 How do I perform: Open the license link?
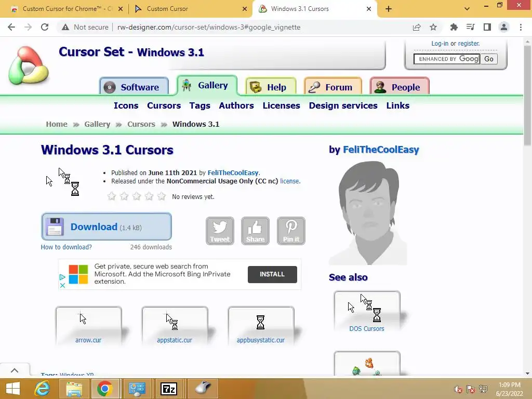point(289,181)
